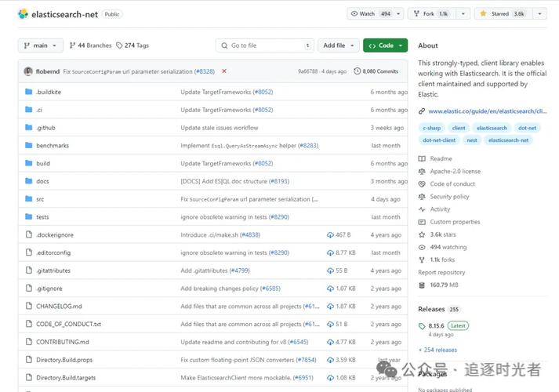Click the elasticsearch-net topic tag
Screen dimensions: 559x392
pyautogui.click(x=508, y=140)
